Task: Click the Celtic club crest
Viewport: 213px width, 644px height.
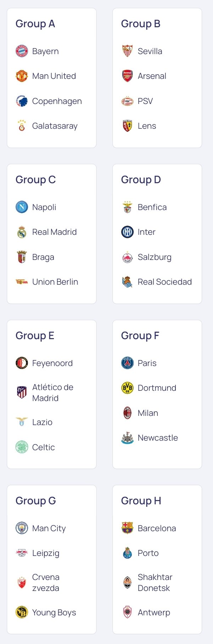Action: [22, 447]
